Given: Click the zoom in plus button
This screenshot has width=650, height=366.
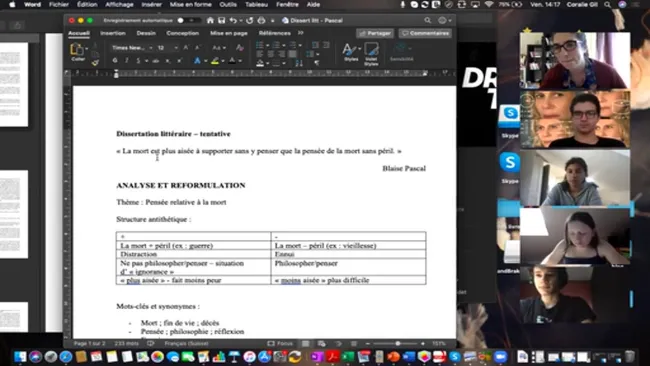Looking at the screenshot, I should click(422, 344).
